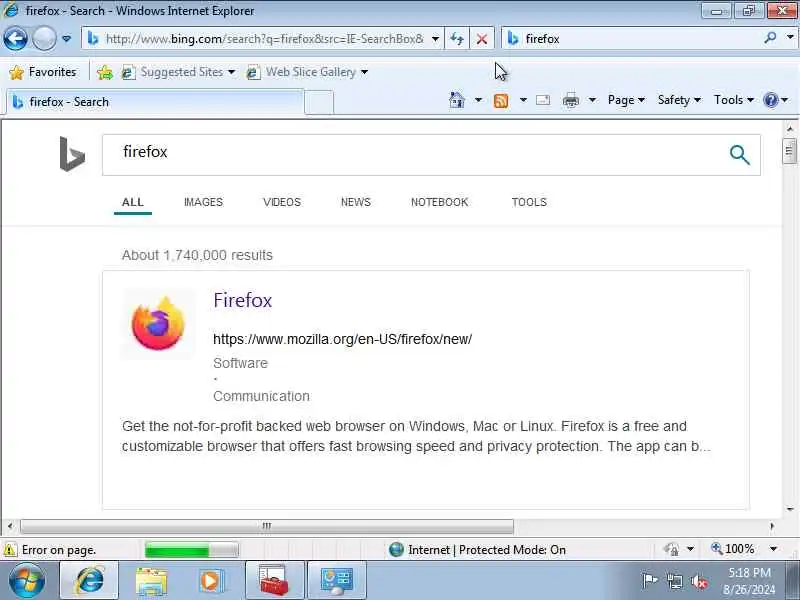Click the Refresh page icon

[457, 39]
